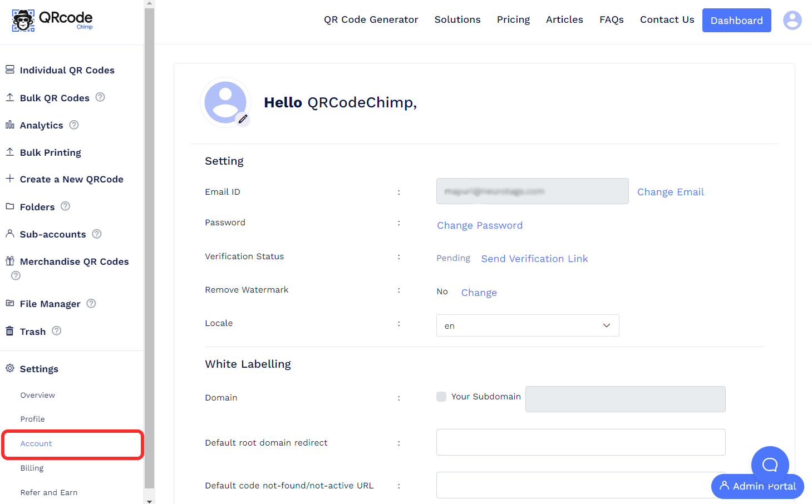Click the Default root domain redirect input field
Screen dimensions: 812x504
(x=580, y=442)
